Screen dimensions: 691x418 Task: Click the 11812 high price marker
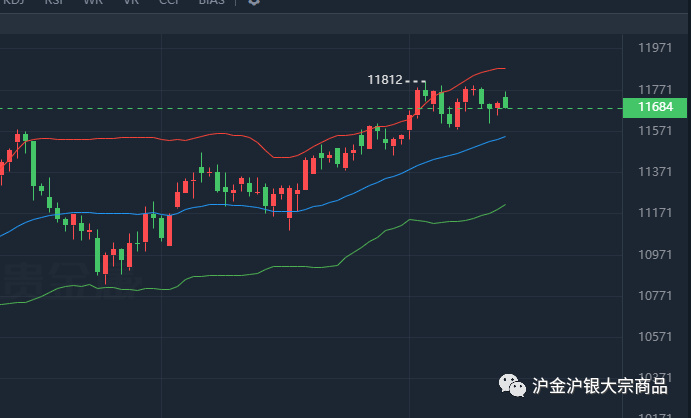[385, 80]
